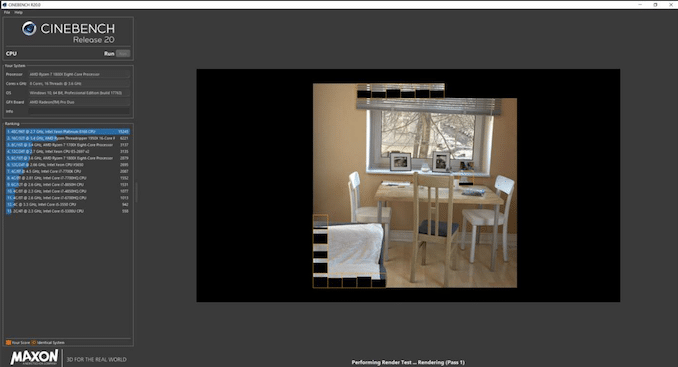The image size is (678, 367).
Task: Click the side panel splitter handle
Action: coord(136,192)
